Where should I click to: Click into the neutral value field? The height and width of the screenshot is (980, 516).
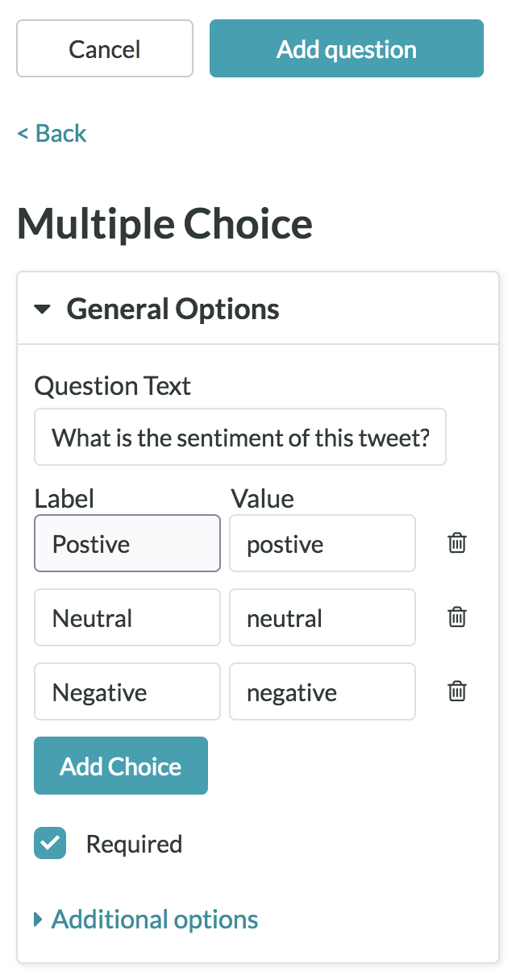click(322, 618)
